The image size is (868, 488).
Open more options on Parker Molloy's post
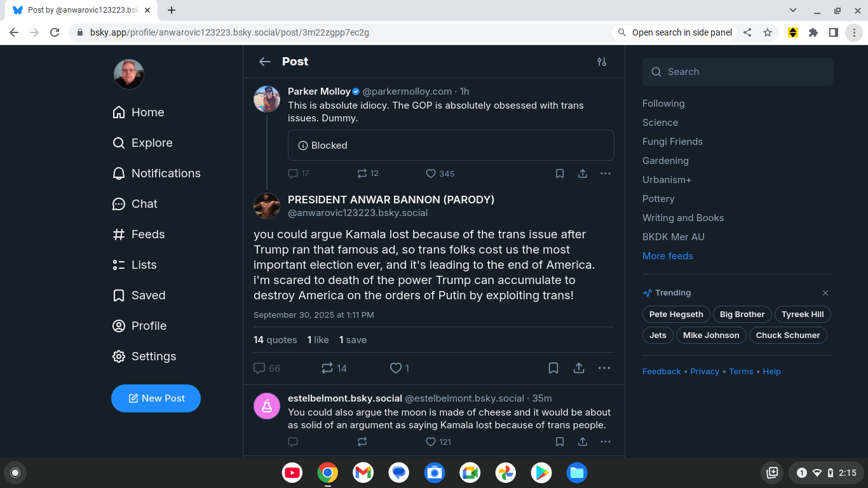pos(606,173)
